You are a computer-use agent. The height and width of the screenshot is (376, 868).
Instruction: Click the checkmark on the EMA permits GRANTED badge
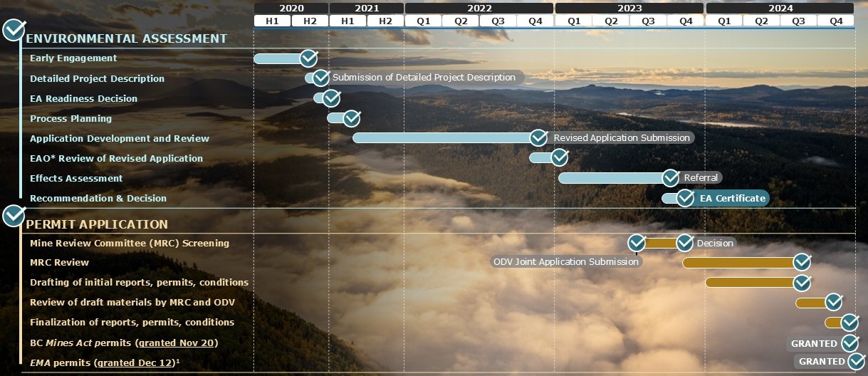[x=856, y=361]
